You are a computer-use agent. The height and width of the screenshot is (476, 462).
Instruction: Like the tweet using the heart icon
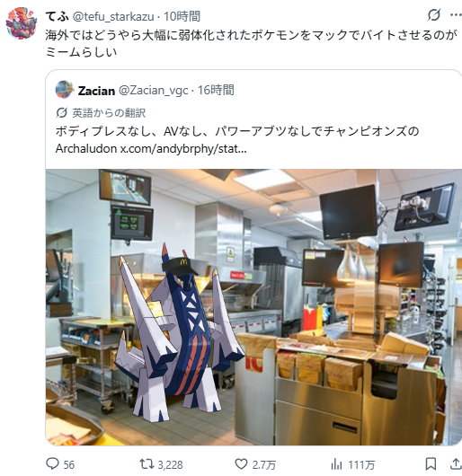click(x=241, y=463)
